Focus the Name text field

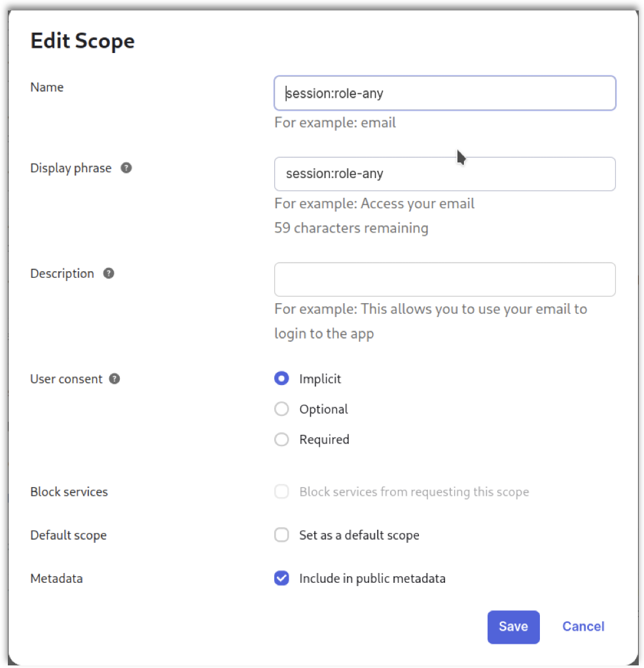pyautogui.click(x=444, y=93)
